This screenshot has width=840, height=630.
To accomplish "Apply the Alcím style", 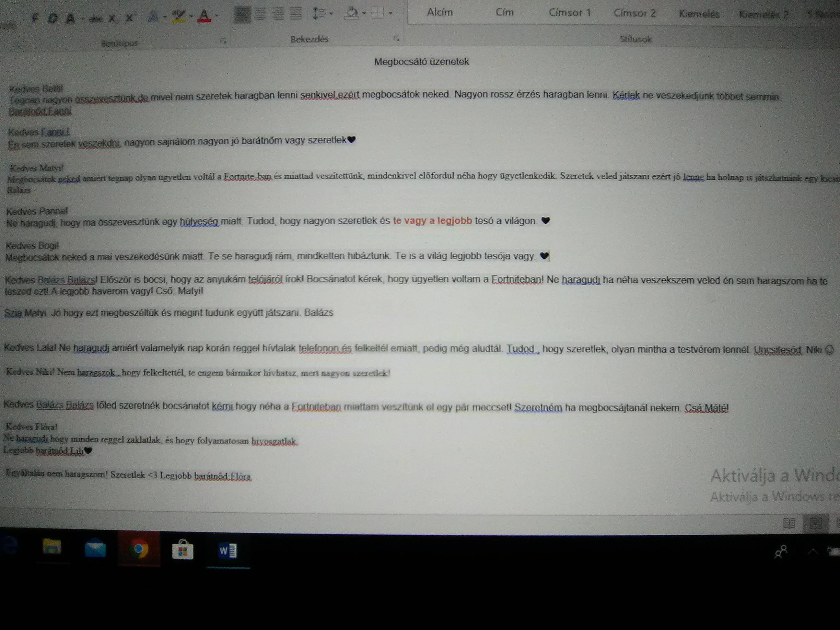I will pyautogui.click(x=440, y=12).
